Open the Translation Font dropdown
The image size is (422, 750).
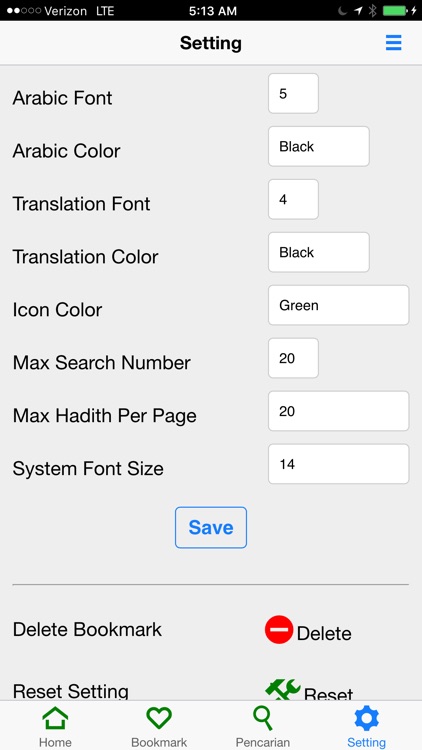point(293,199)
